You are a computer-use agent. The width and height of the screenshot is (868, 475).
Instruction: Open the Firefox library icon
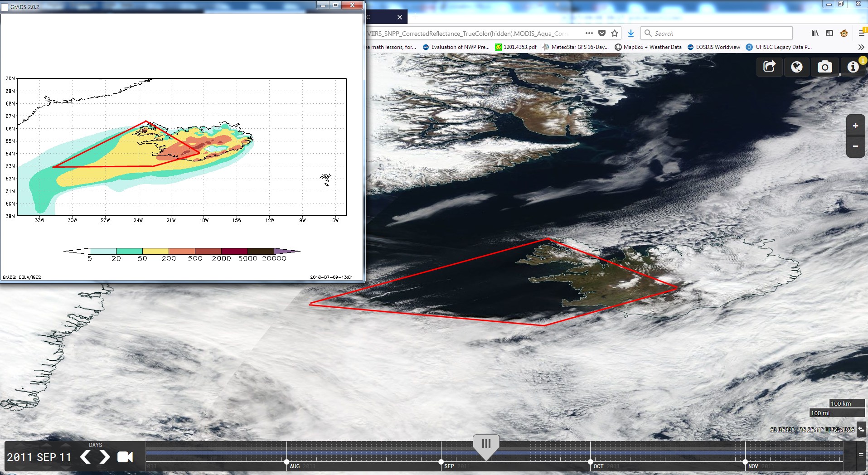815,33
